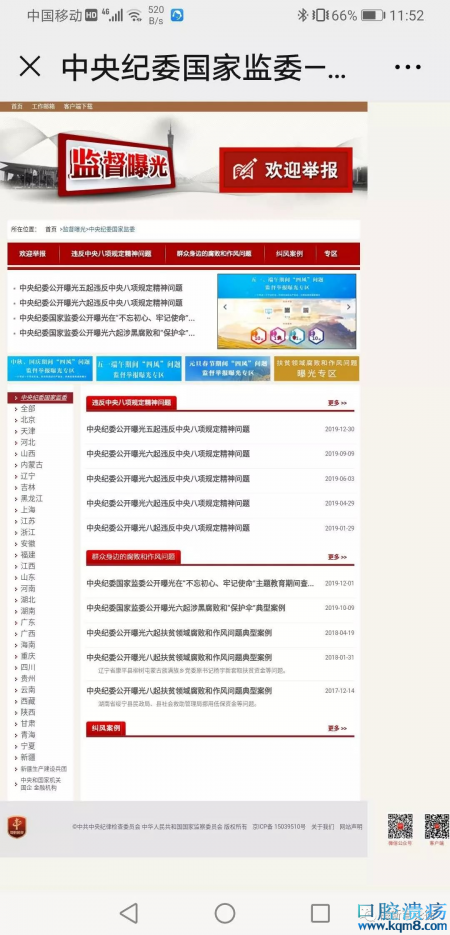Select the 纠风案例 tab in red nav bar
The width and height of the screenshot is (450, 935).
pos(289,253)
